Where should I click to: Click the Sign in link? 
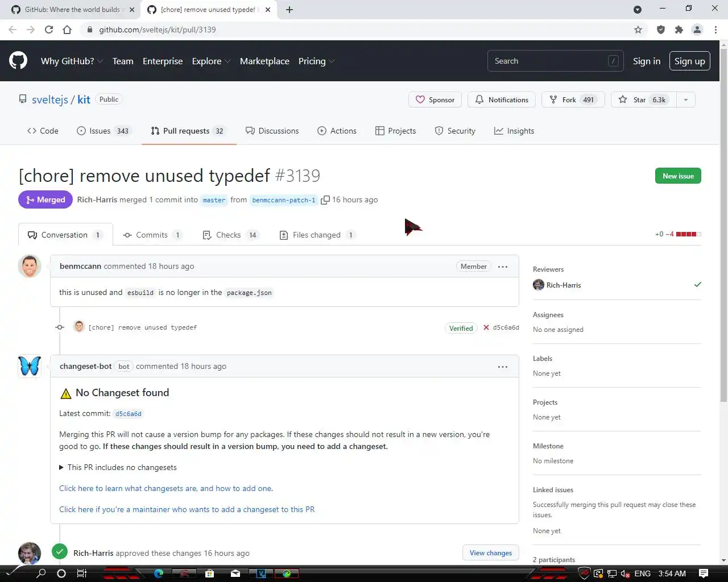pos(647,61)
